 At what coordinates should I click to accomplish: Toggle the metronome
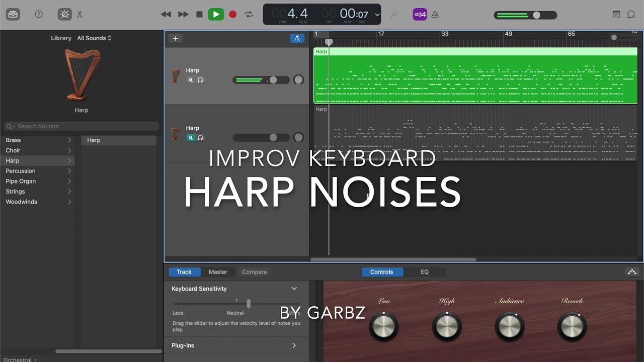[x=435, y=15]
